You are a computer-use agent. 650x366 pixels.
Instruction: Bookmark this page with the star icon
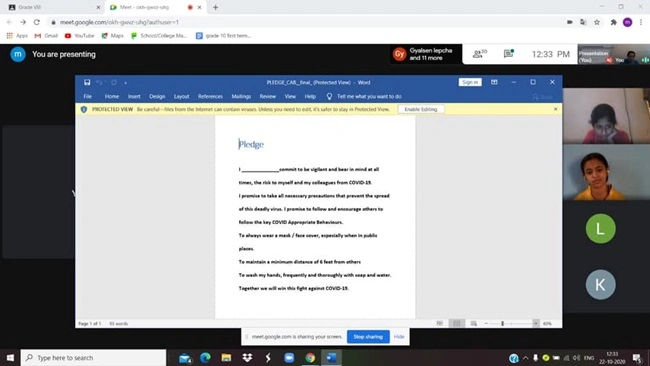(x=597, y=22)
